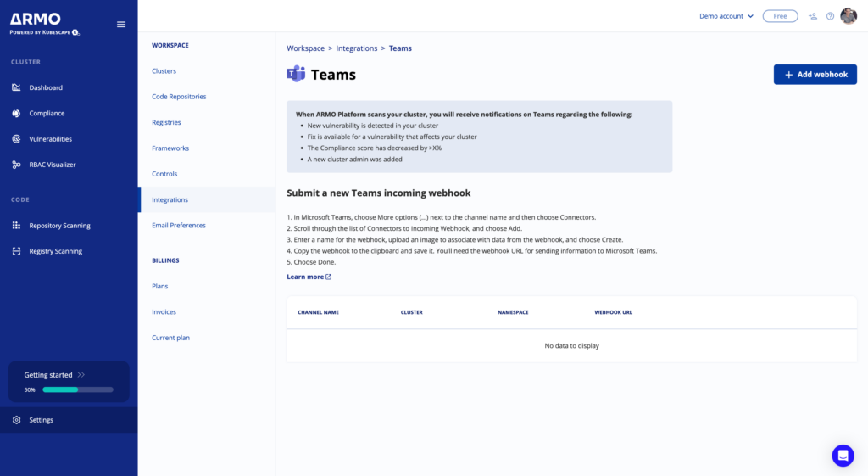
Task: Select Registries in the workspace menu
Action: tap(166, 122)
